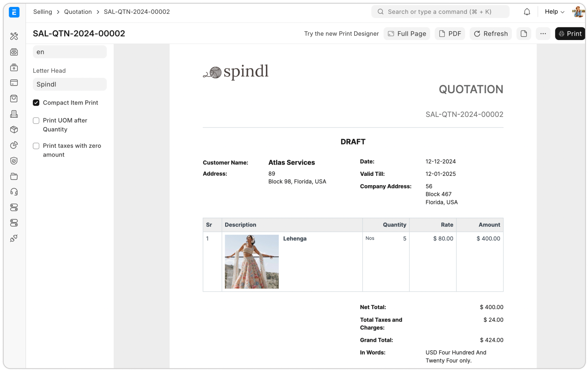Open the Letter Head selector showing Spindl
The height and width of the screenshot is (371, 588).
(70, 84)
